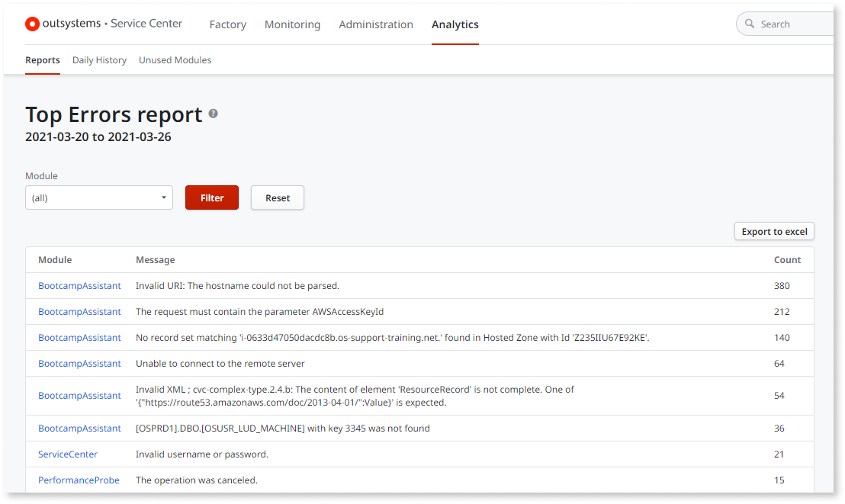Click inside the Search input field
This screenshot has height=504, width=845.
point(789,24)
